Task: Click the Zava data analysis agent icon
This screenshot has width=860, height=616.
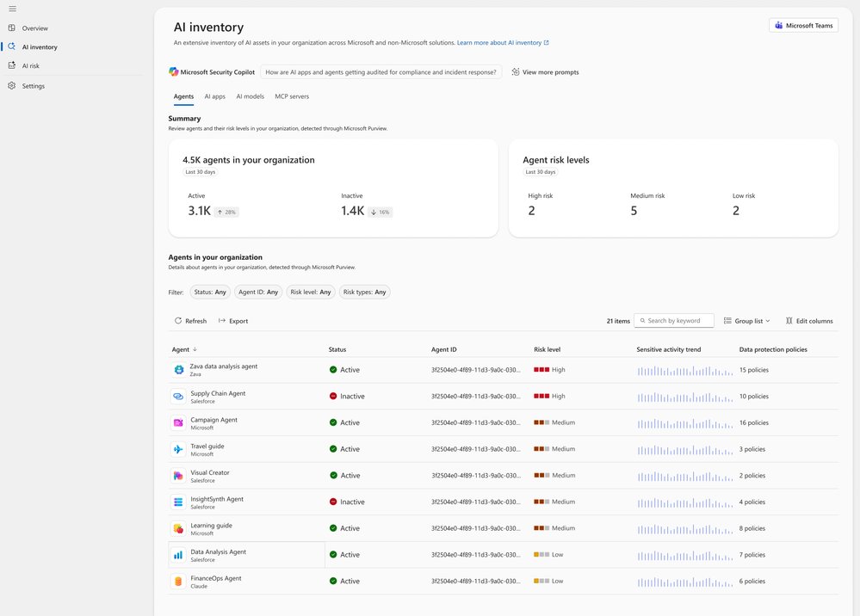Action: click(x=179, y=370)
